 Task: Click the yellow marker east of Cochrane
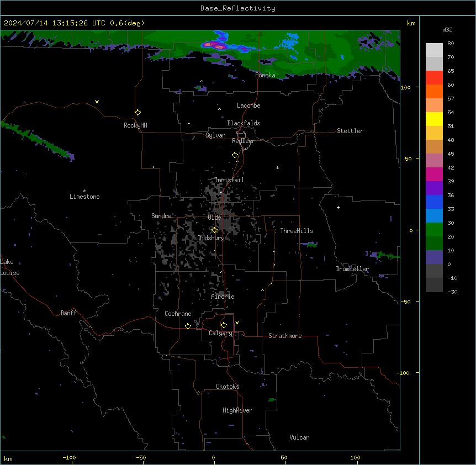188,326
